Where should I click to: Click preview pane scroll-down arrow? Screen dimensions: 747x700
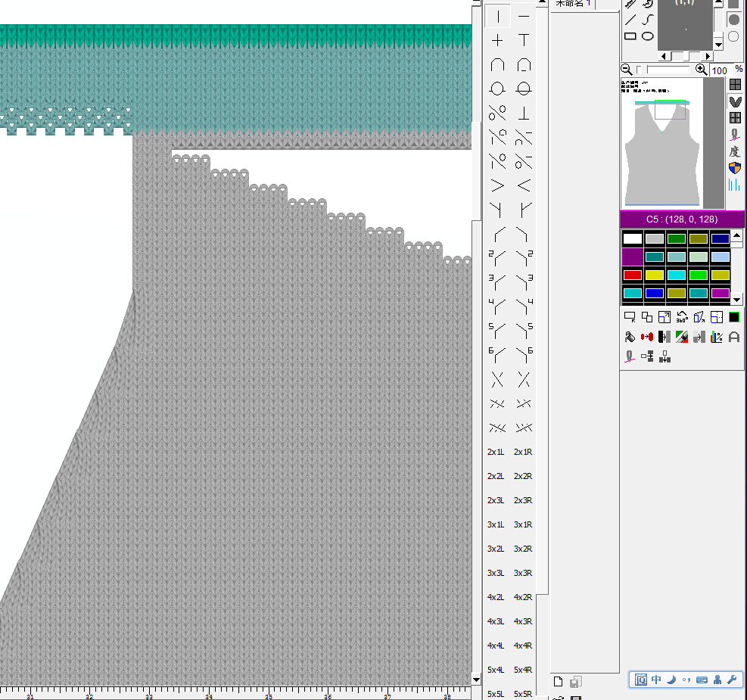(x=718, y=45)
